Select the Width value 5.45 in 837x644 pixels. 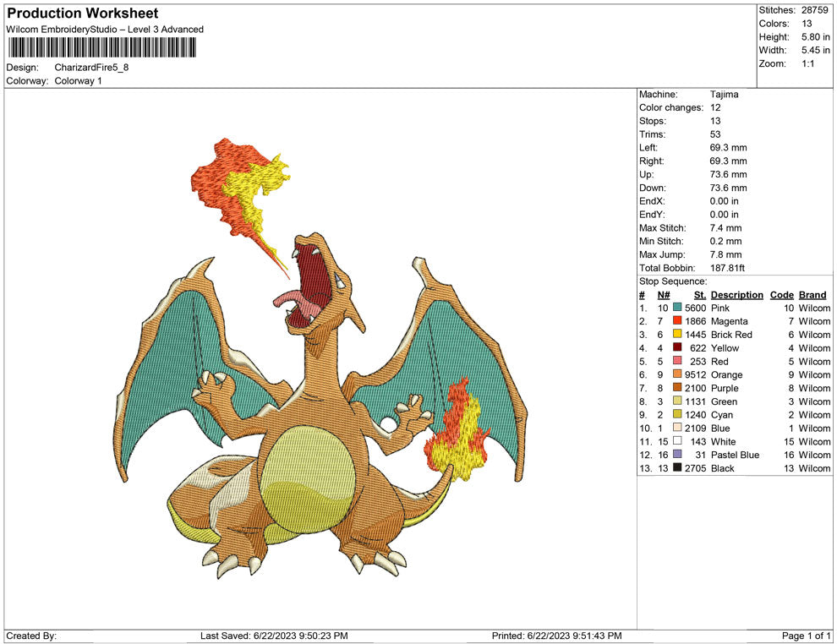(x=816, y=50)
